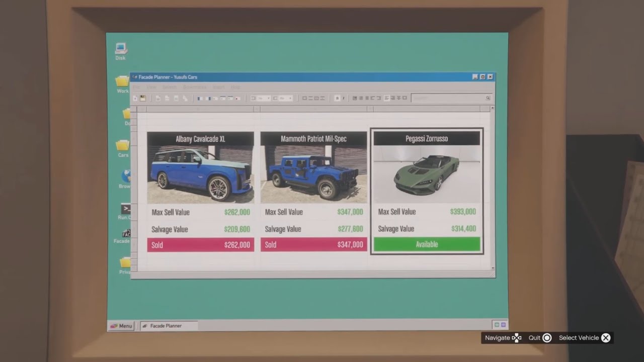Open the View menu

point(151,87)
